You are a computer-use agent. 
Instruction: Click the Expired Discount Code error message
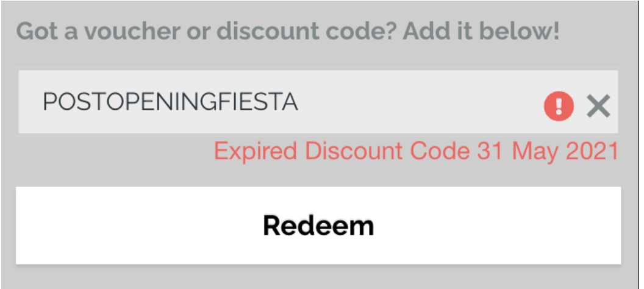[416, 151]
